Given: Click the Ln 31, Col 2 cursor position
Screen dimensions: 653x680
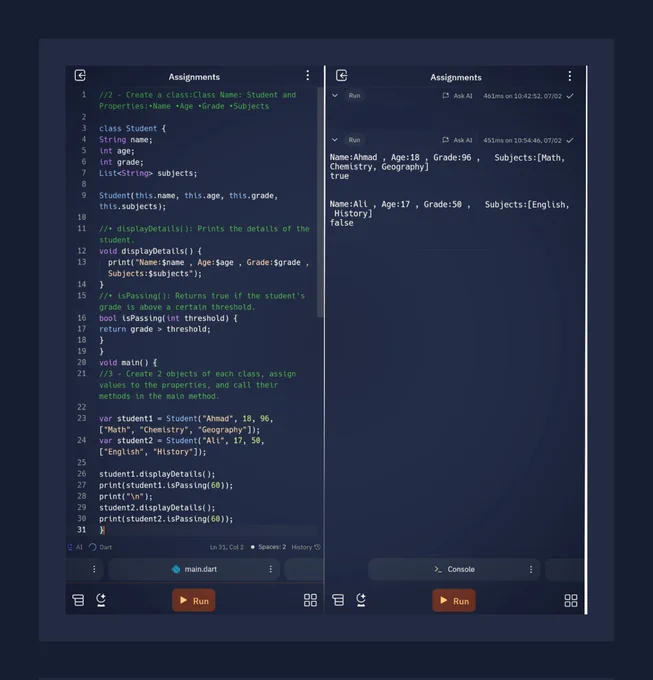Looking at the screenshot, I should pos(227,547).
